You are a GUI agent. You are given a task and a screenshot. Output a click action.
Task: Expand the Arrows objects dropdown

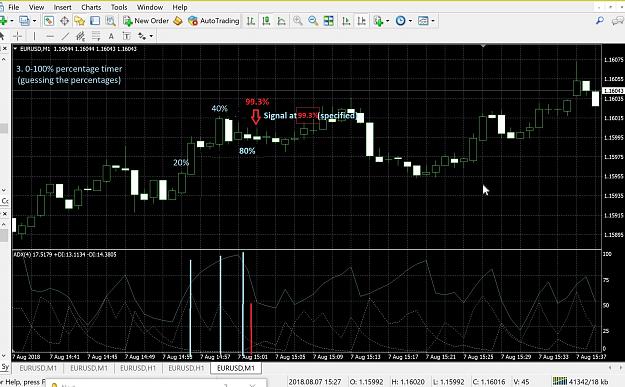coord(151,36)
